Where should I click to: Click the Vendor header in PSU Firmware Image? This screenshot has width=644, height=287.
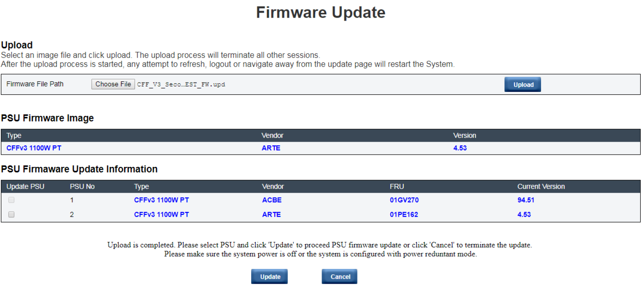(x=273, y=135)
